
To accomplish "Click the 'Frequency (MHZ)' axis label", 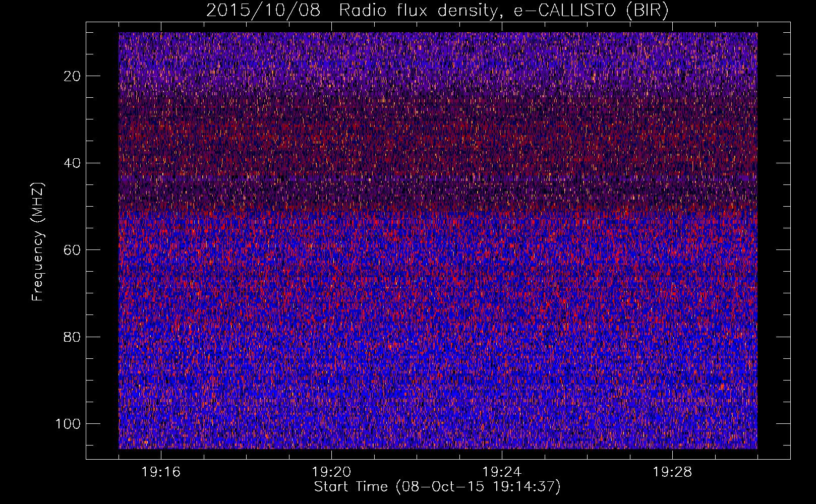I will tap(38, 242).
